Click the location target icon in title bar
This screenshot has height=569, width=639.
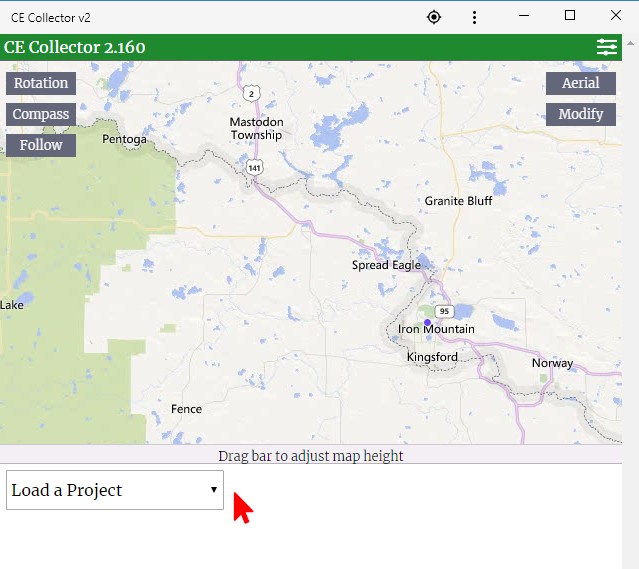pos(433,17)
